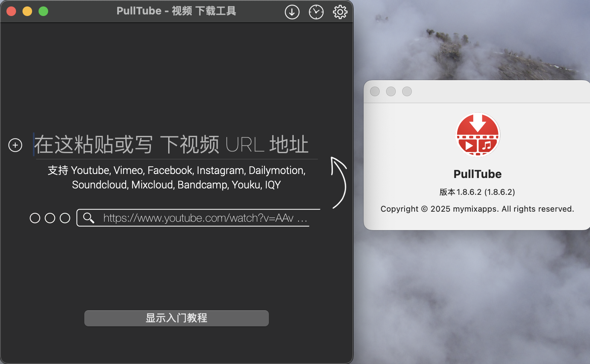Close the About PullTube window
590x364 pixels.
[375, 91]
